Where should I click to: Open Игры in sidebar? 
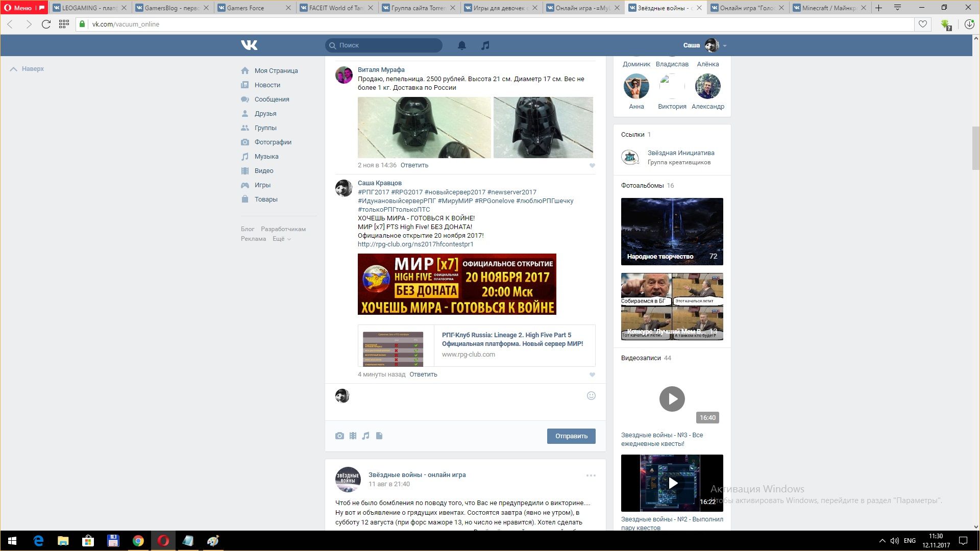(262, 185)
